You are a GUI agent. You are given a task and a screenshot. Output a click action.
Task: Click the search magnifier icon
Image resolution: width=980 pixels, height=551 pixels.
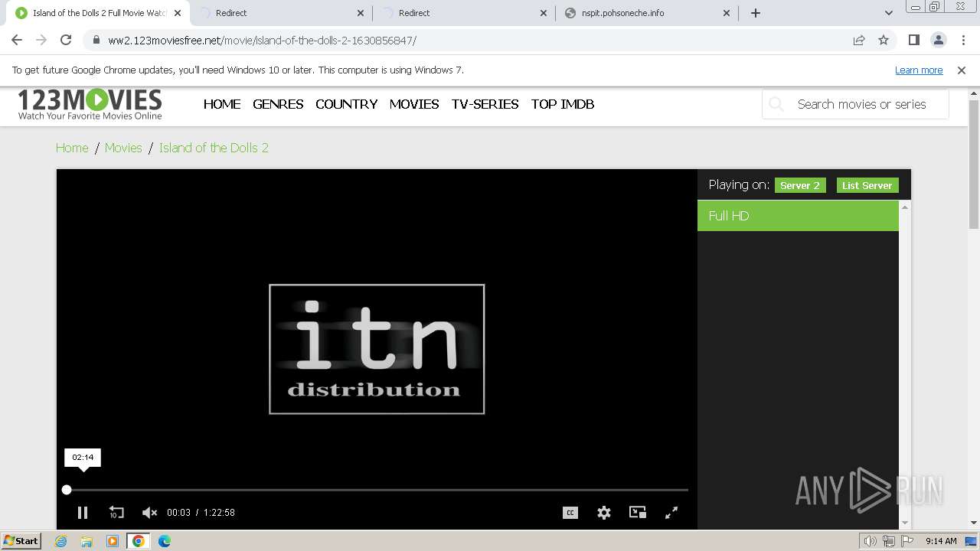776,104
